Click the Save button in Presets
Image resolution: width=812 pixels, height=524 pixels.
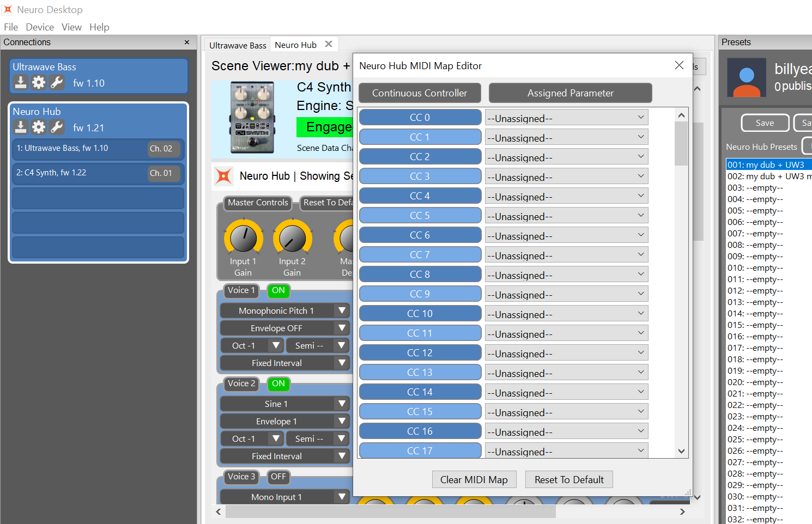pos(765,123)
